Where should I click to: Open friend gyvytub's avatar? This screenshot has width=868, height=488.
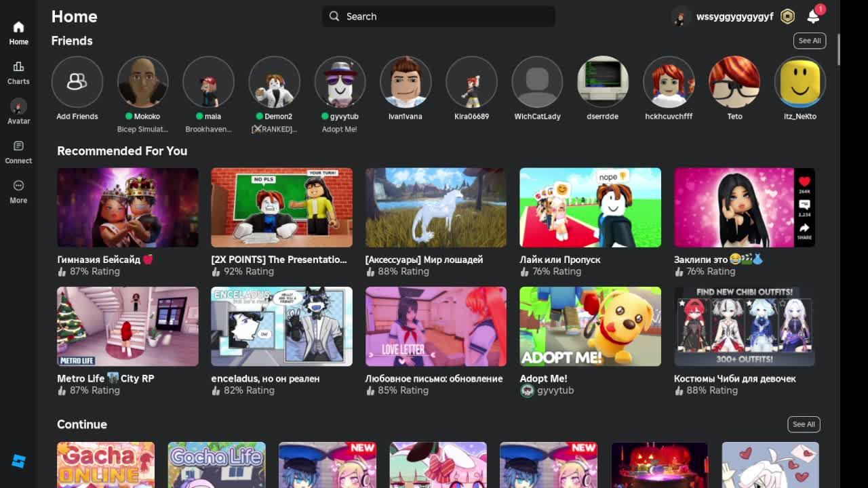click(x=340, y=82)
